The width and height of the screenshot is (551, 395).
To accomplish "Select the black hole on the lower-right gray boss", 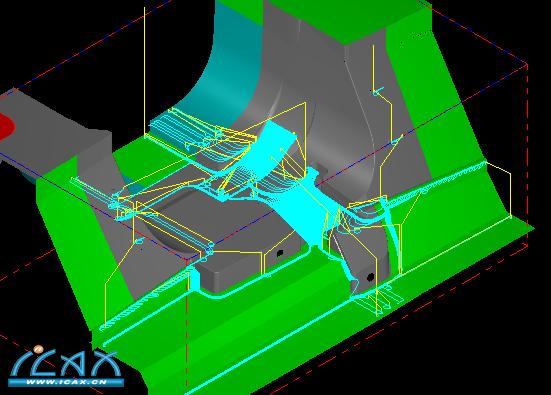I will [370, 277].
